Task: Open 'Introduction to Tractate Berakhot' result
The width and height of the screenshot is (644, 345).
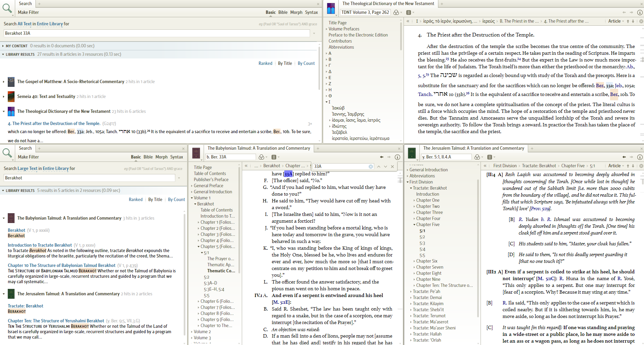Action: click(x=40, y=245)
